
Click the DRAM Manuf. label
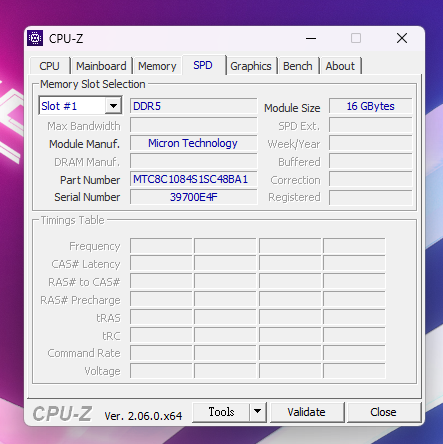[x=87, y=162]
